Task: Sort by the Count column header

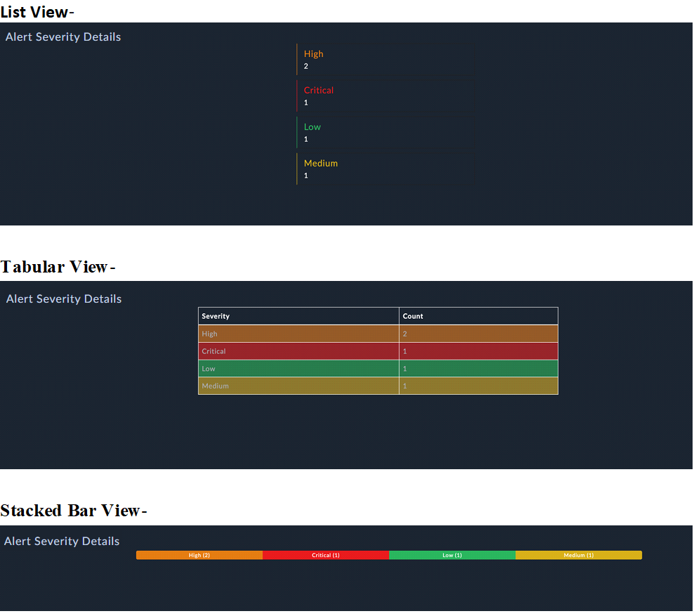Action: click(x=412, y=316)
